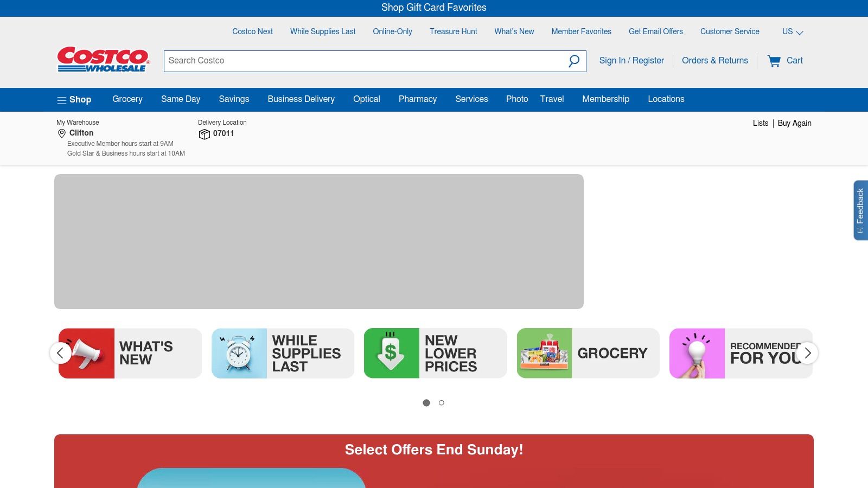Screen dimensions: 868x488
Task: Click the 07011 delivery ZIP code
Action: [x=224, y=133]
